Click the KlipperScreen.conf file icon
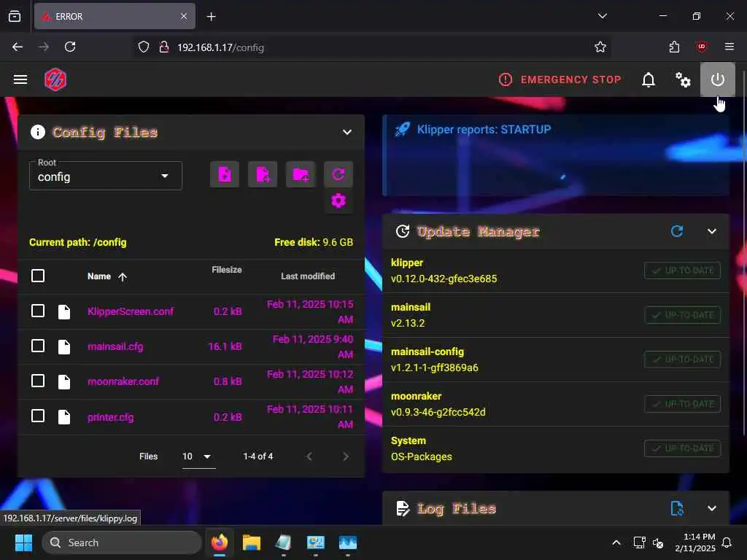The image size is (747, 560). click(64, 311)
